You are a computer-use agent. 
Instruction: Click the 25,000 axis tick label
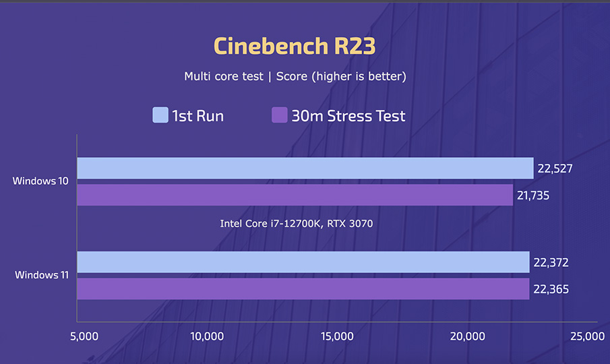pyautogui.click(x=588, y=336)
